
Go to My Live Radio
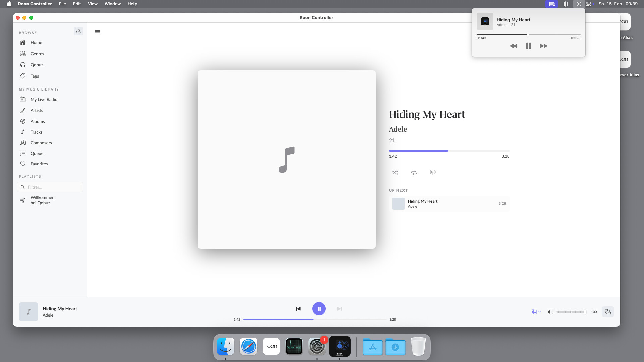pyautogui.click(x=44, y=100)
